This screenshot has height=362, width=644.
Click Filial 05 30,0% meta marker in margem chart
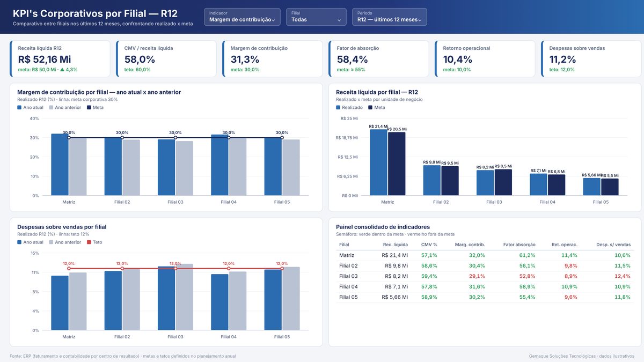tap(282, 138)
